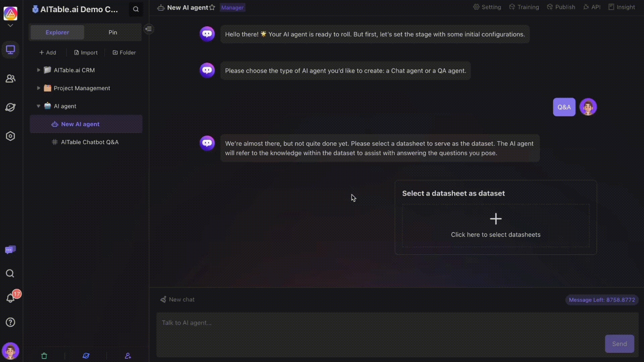Click the Add button in sidebar
Viewport: 644px width, 362px height.
tap(47, 52)
